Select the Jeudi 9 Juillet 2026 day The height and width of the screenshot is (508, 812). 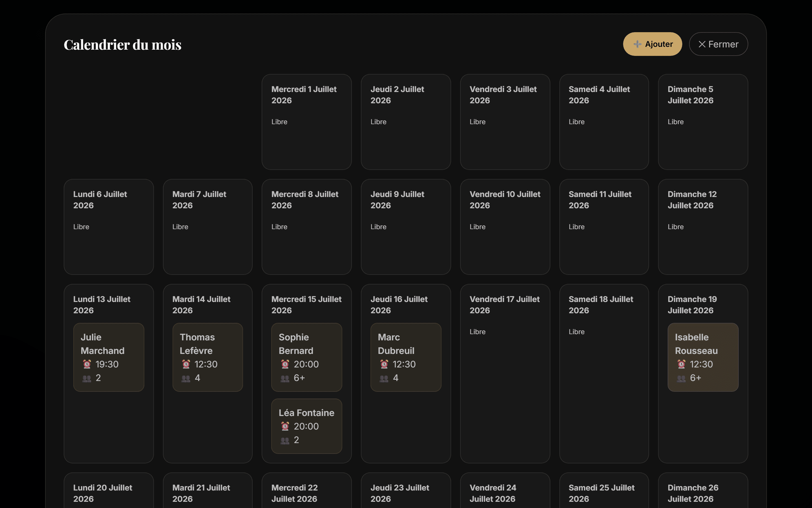tap(406, 227)
